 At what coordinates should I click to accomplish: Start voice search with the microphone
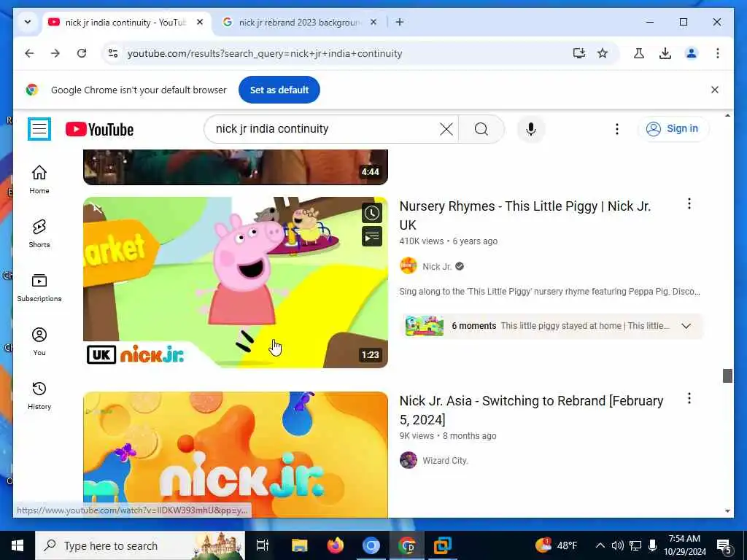tap(531, 129)
